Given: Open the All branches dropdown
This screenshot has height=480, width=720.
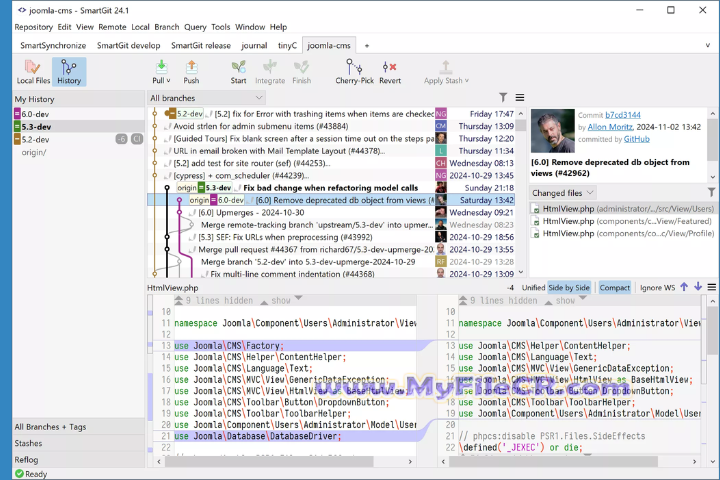Looking at the screenshot, I should click(x=207, y=98).
